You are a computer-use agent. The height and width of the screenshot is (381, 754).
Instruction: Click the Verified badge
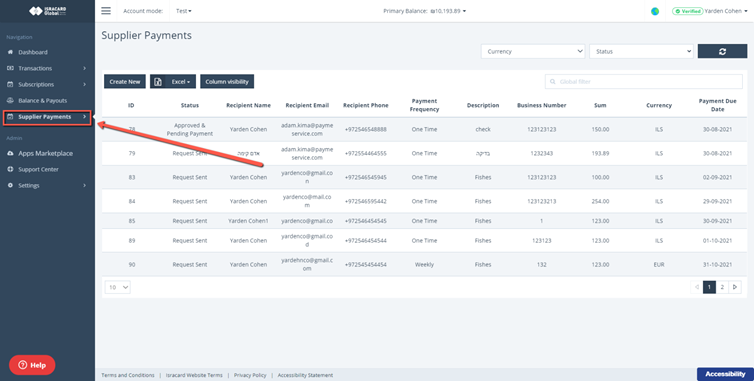tap(688, 11)
